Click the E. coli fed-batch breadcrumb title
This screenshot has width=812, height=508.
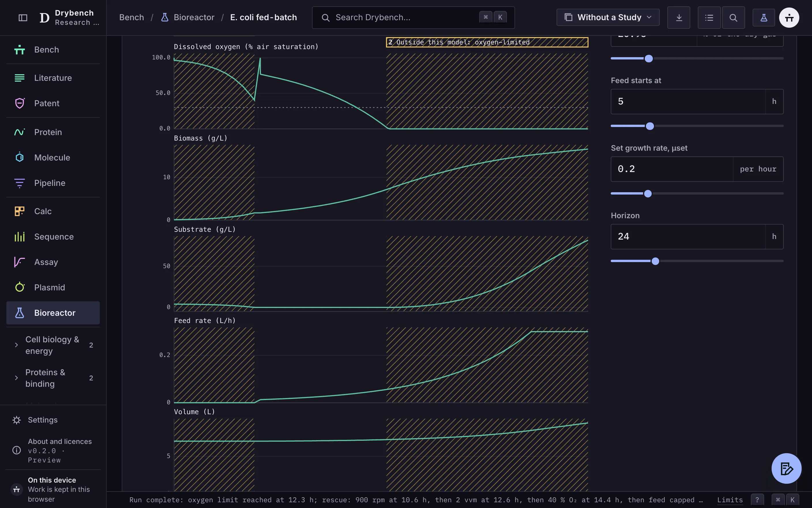263,18
